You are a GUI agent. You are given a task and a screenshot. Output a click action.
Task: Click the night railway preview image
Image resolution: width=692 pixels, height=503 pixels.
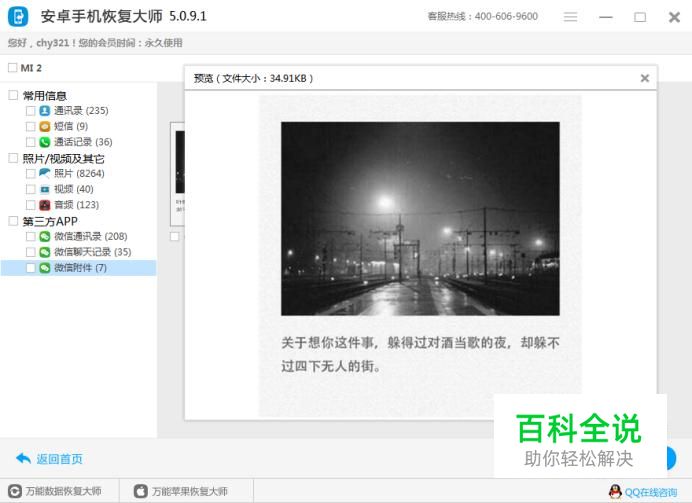coord(420,219)
